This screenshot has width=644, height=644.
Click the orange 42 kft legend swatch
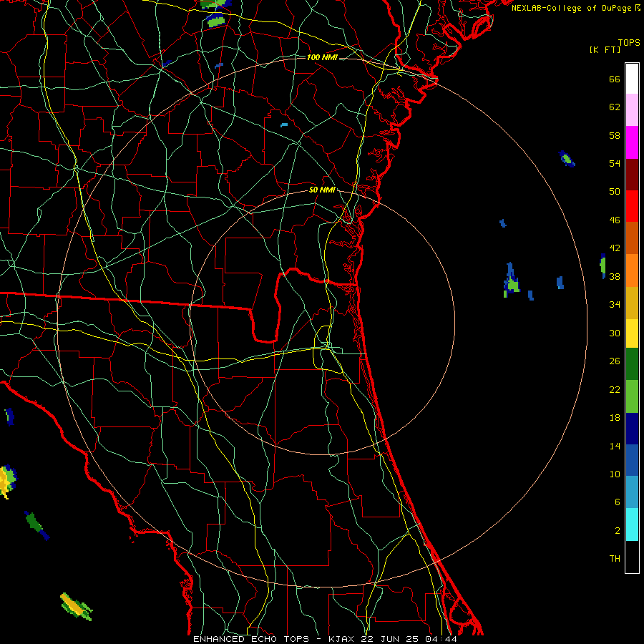(x=632, y=270)
